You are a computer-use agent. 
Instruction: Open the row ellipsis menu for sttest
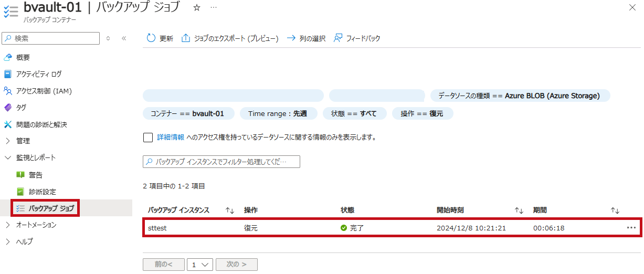(x=631, y=228)
